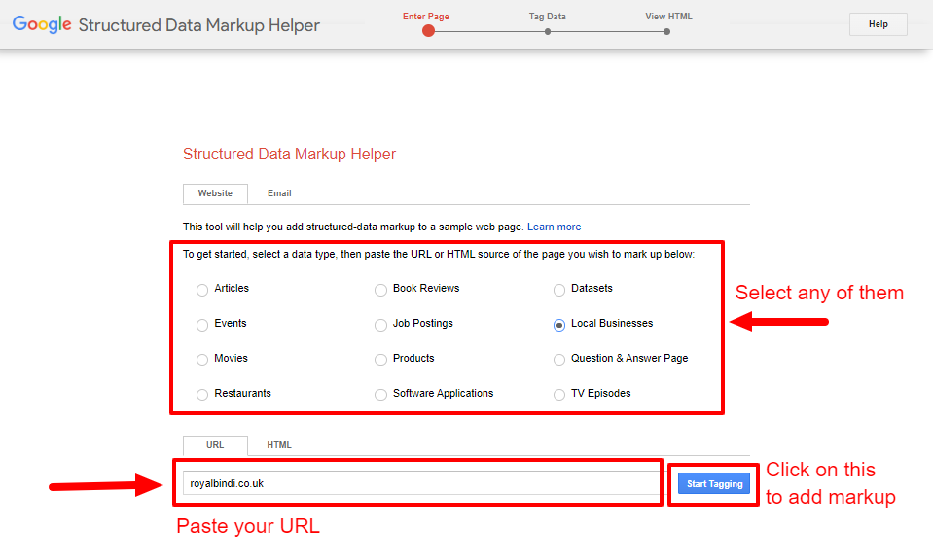Select the Datasets radio option
The width and height of the screenshot is (933, 560).
(x=559, y=290)
